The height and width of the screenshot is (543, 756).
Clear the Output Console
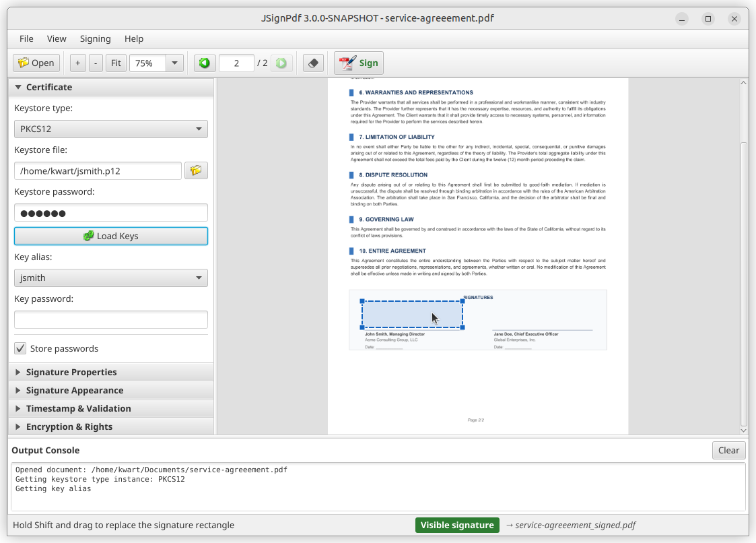(x=728, y=450)
